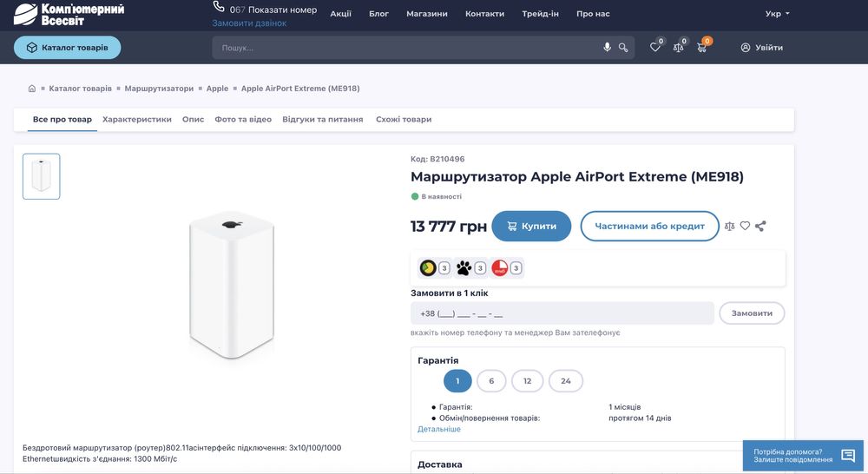Click the voice search microphone icon
The width and height of the screenshot is (868, 474).
click(x=608, y=47)
